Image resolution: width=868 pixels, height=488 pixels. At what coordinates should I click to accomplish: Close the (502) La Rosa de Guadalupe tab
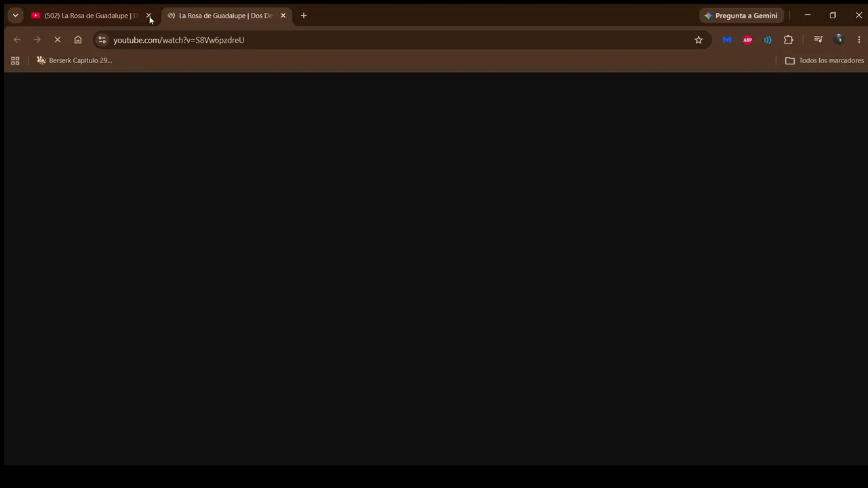[x=149, y=16]
